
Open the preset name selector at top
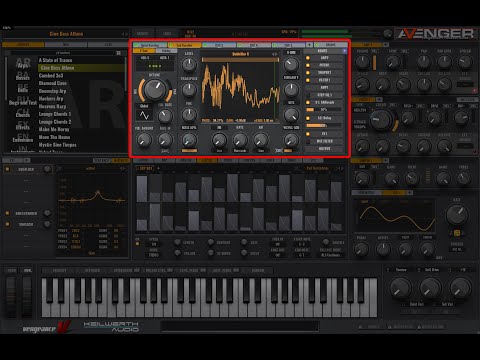tap(66, 34)
